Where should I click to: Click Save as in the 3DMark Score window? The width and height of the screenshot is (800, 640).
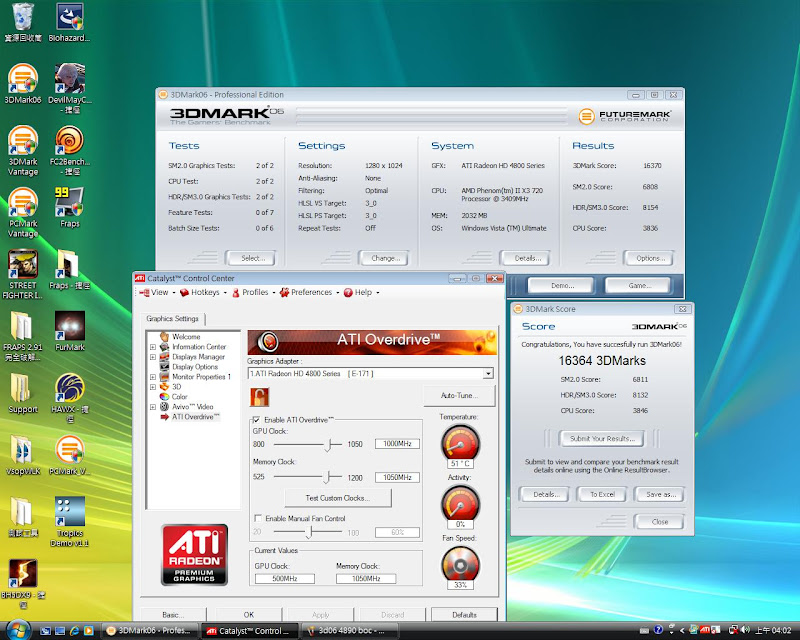pos(659,494)
